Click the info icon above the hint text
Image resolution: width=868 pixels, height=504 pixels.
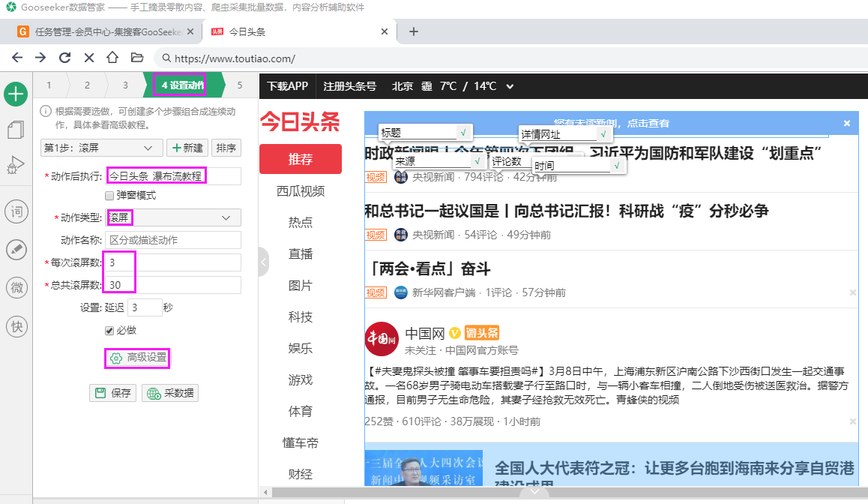pos(46,111)
